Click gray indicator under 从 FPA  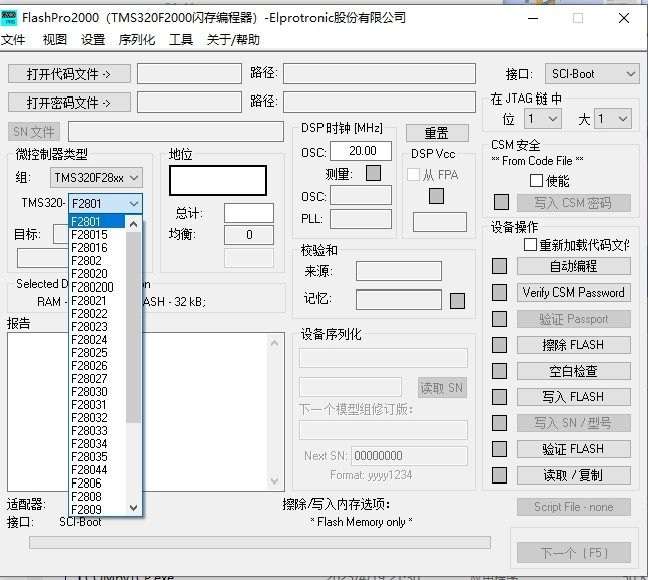point(436,196)
